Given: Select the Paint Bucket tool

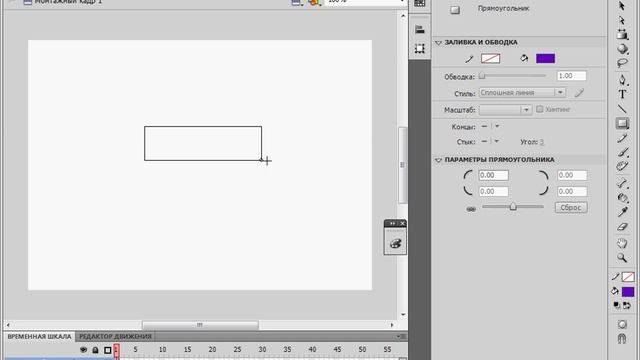Looking at the screenshot, I should click(622, 198).
